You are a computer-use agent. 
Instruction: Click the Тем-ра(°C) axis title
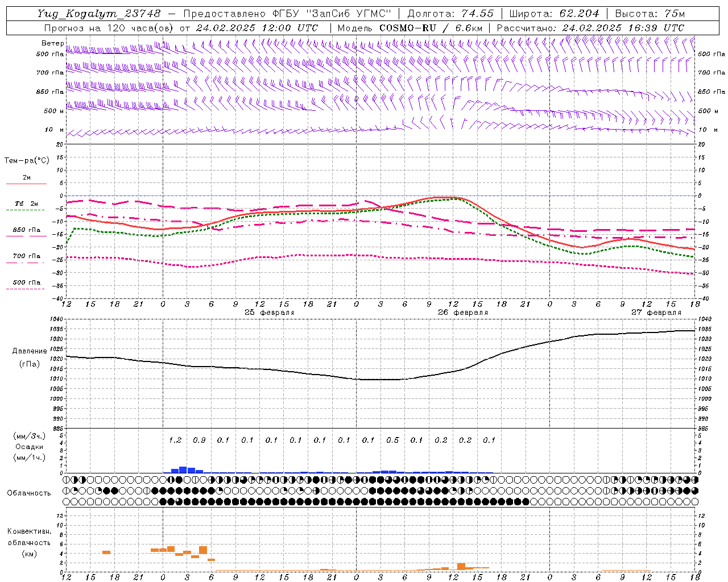tap(27, 161)
